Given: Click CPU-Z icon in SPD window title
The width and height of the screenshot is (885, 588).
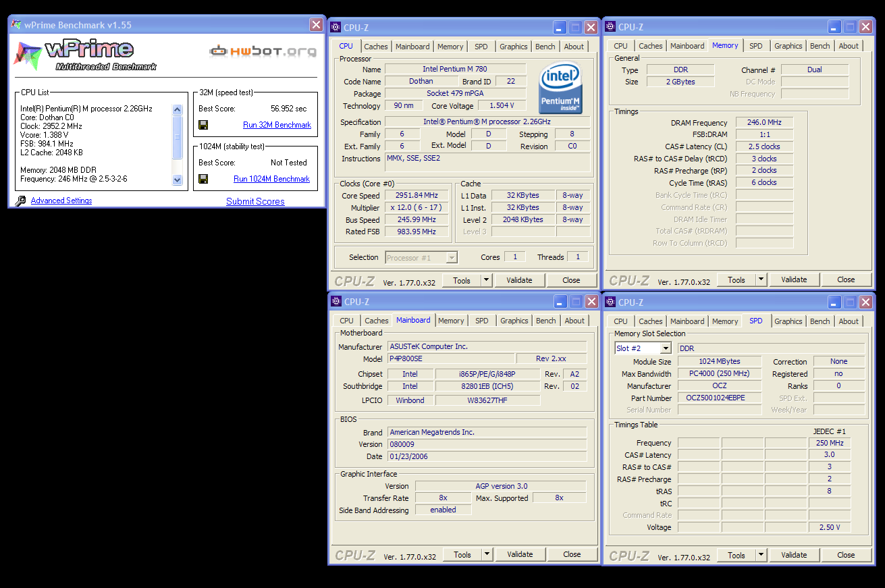Looking at the screenshot, I should [x=610, y=302].
